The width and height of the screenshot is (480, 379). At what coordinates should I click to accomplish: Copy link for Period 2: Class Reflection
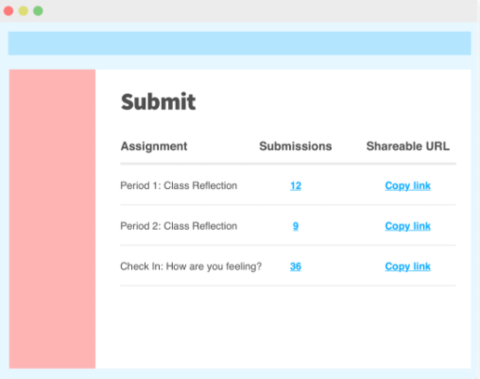[408, 226]
